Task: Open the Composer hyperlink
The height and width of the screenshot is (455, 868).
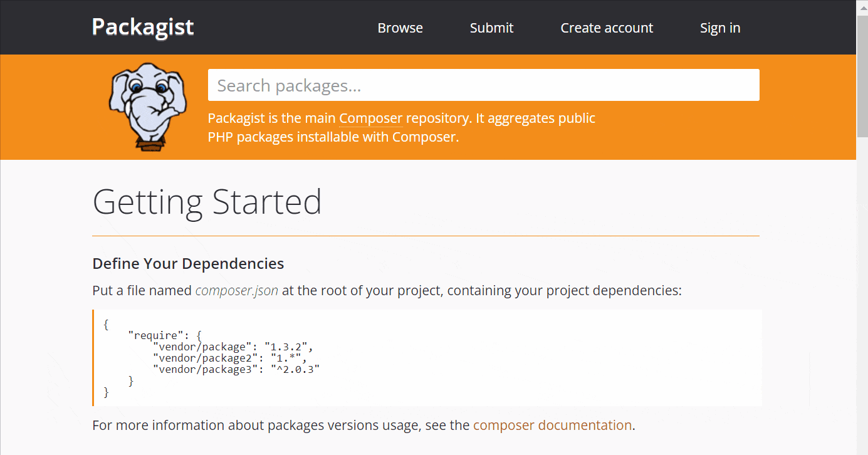Action: [370, 118]
